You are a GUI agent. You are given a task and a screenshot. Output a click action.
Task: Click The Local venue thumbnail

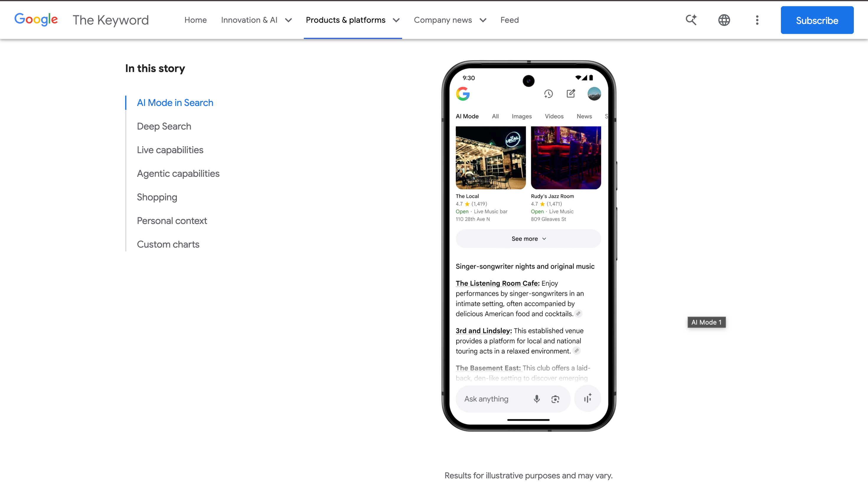490,158
